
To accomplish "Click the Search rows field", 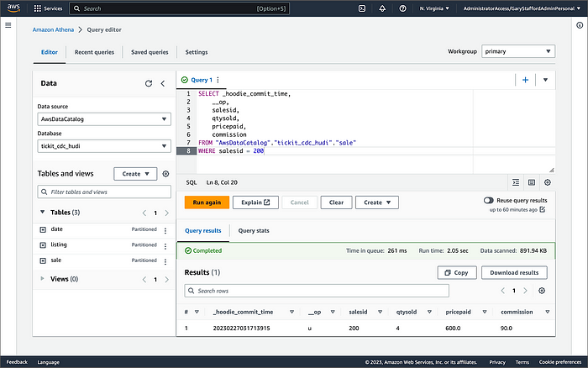I will pos(317,291).
